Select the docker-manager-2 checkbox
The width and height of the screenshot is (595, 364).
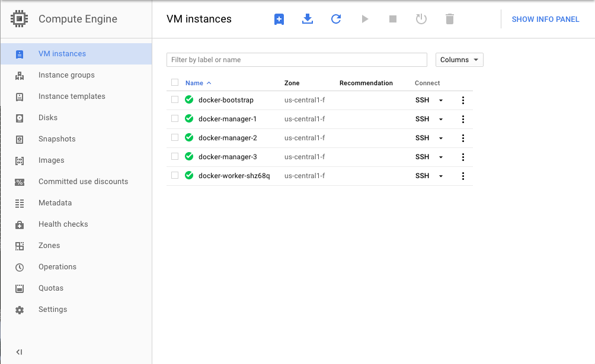[x=175, y=137]
